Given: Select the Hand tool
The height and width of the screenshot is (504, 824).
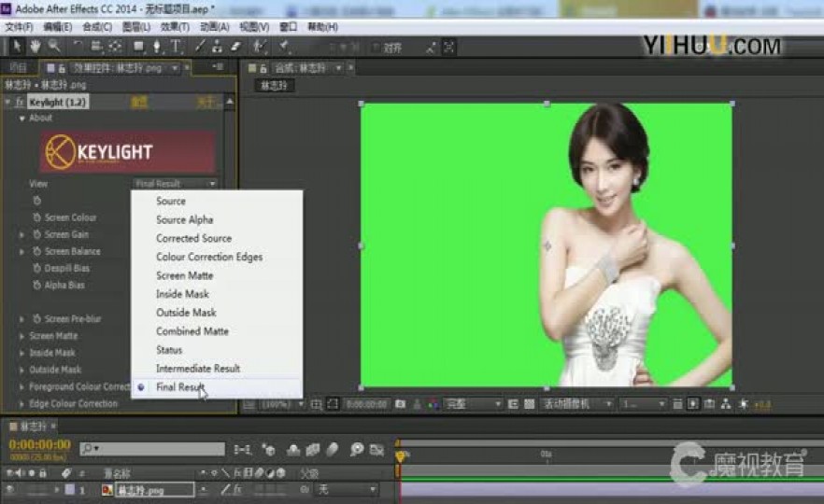Looking at the screenshot, I should tap(35, 47).
